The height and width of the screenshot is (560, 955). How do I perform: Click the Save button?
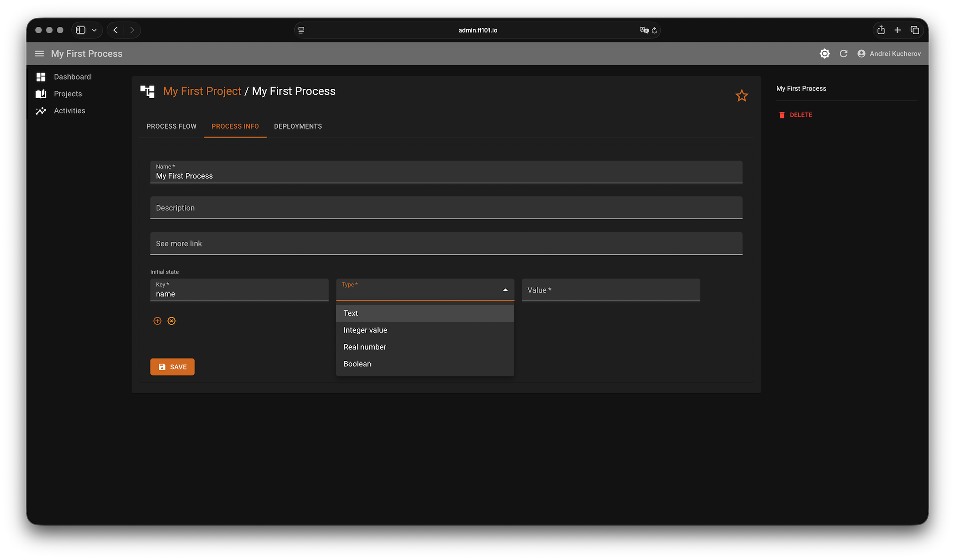(x=172, y=367)
